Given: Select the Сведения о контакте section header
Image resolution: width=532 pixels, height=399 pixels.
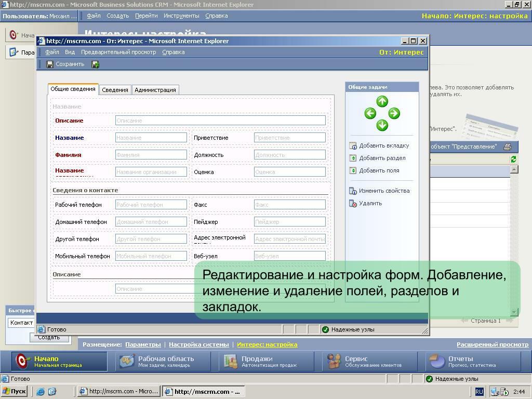Looking at the screenshot, I should [x=85, y=190].
